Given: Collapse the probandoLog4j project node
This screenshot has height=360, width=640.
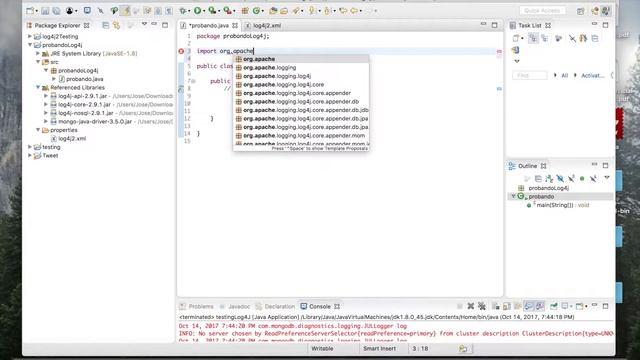Looking at the screenshot, I should [x=30, y=45].
